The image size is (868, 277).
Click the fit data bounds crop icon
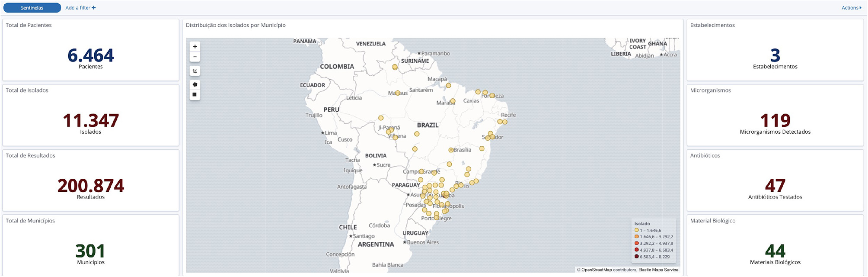click(195, 71)
